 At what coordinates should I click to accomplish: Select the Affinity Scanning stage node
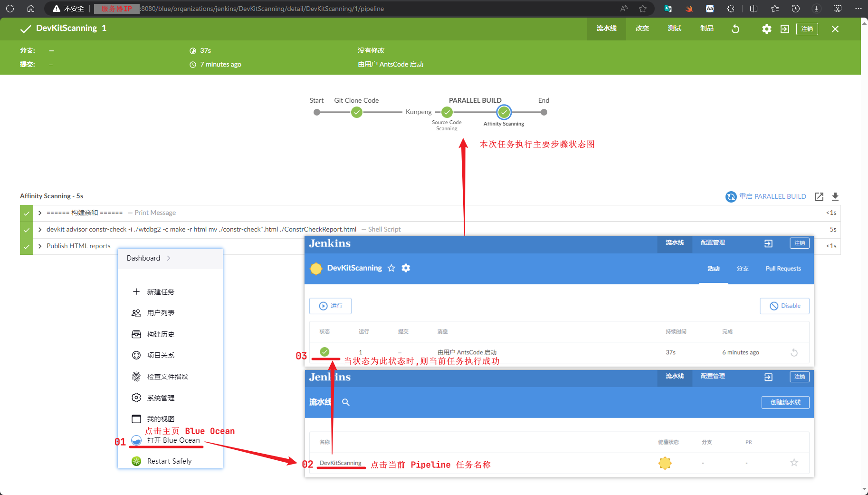point(504,112)
